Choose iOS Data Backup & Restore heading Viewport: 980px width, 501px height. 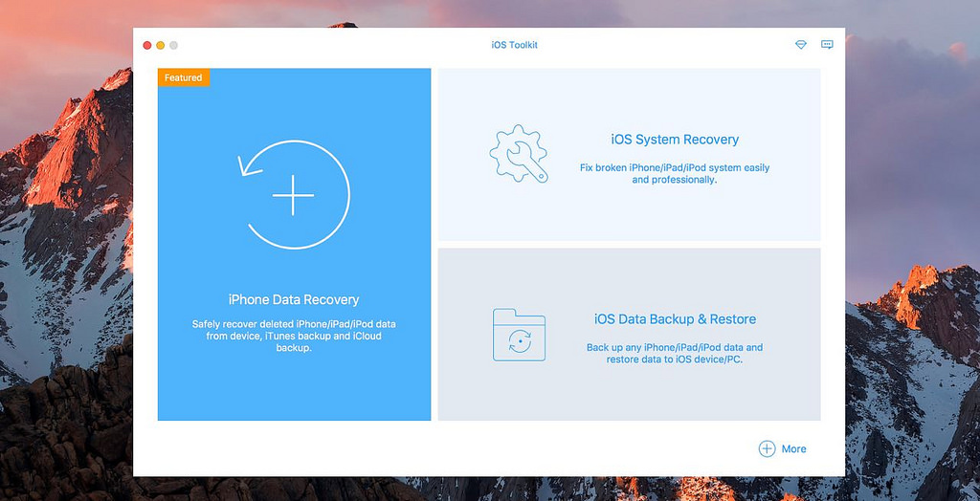coord(675,319)
